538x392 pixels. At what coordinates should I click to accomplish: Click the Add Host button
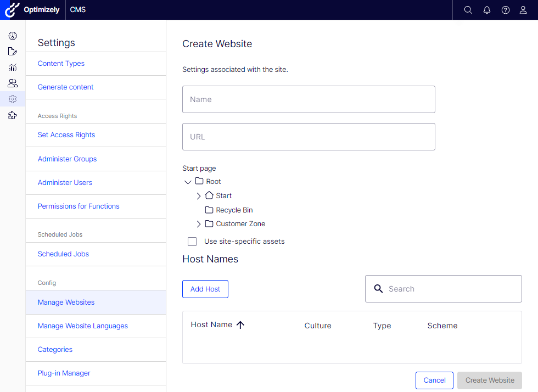205,289
